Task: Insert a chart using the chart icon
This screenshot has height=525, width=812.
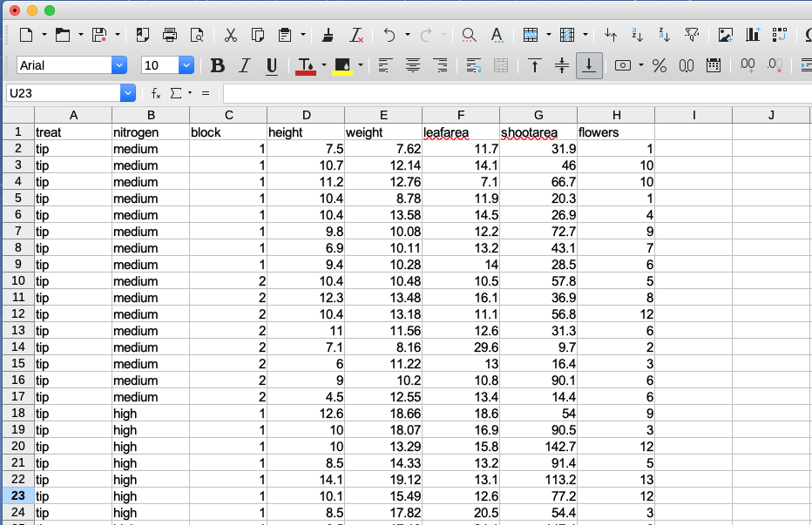Action: [x=753, y=35]
